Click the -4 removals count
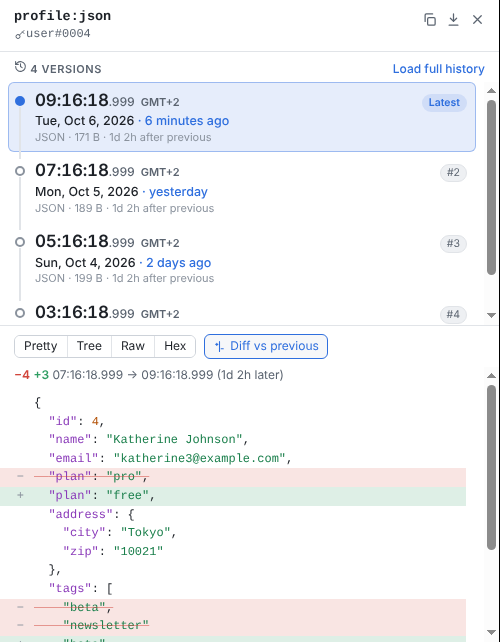This screenshot has height=642, width=500. (x=22, y=375)
